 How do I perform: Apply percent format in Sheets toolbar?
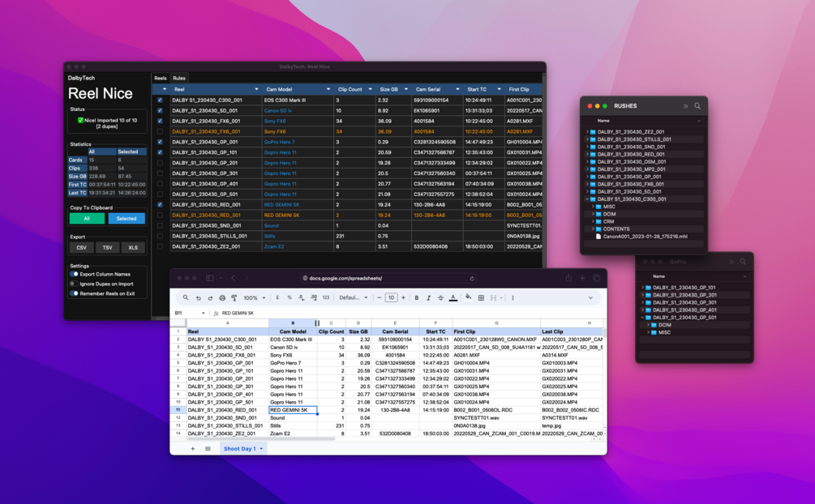[290, 297]
